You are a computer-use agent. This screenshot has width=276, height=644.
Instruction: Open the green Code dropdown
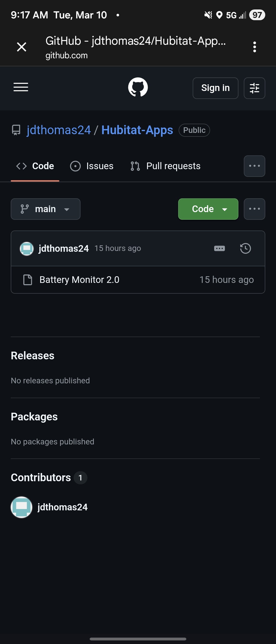(x=208, y=209)
